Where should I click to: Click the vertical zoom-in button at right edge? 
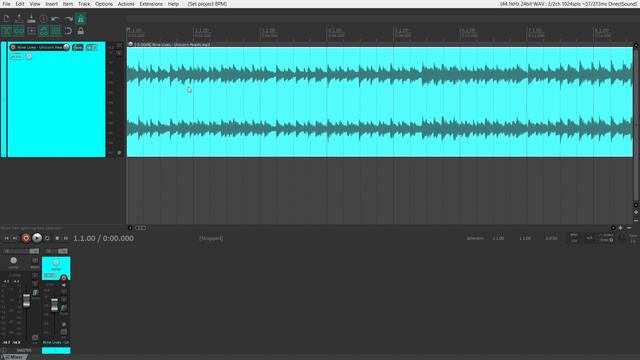(636, 212)
